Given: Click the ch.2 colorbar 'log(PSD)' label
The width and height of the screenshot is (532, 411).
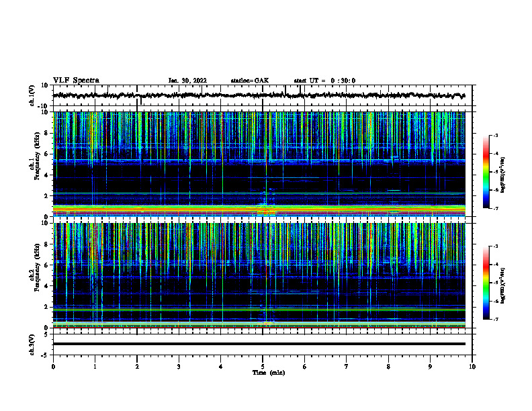Looking at the screenshot, I should point(503,285).
